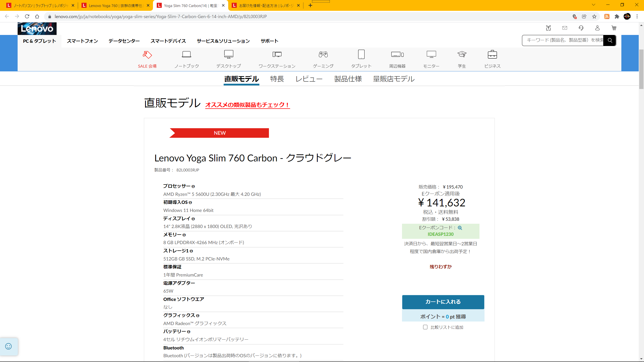Viewport: 644px width, 362px height.
Task: Click info icon beside ストレージ1
Action: pyautogui.click(x=191, y=251)
